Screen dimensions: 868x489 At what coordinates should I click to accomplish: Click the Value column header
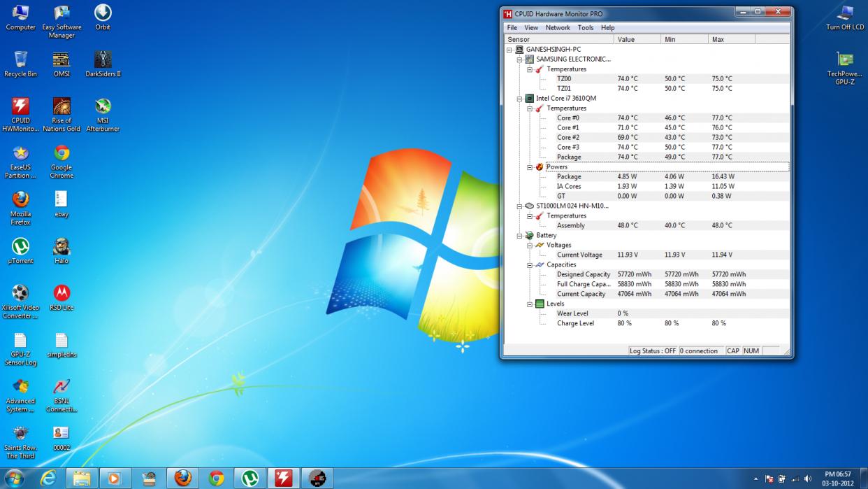636,39
